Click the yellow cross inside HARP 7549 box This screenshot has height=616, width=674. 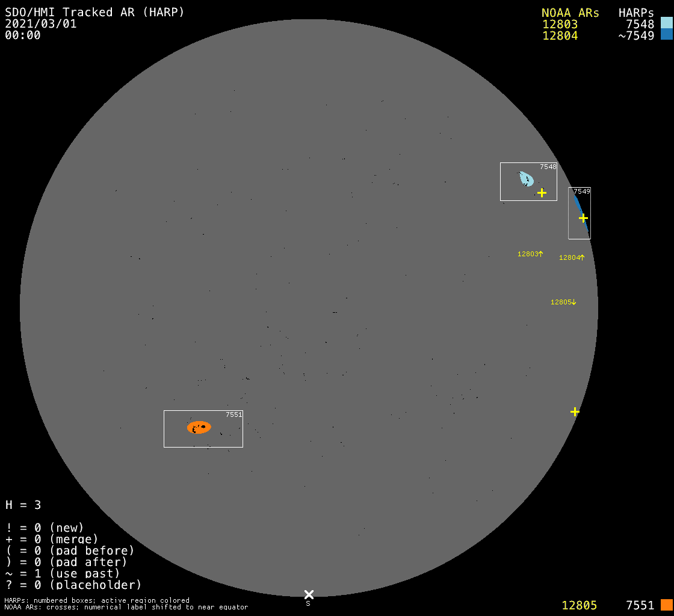point(583,218)
